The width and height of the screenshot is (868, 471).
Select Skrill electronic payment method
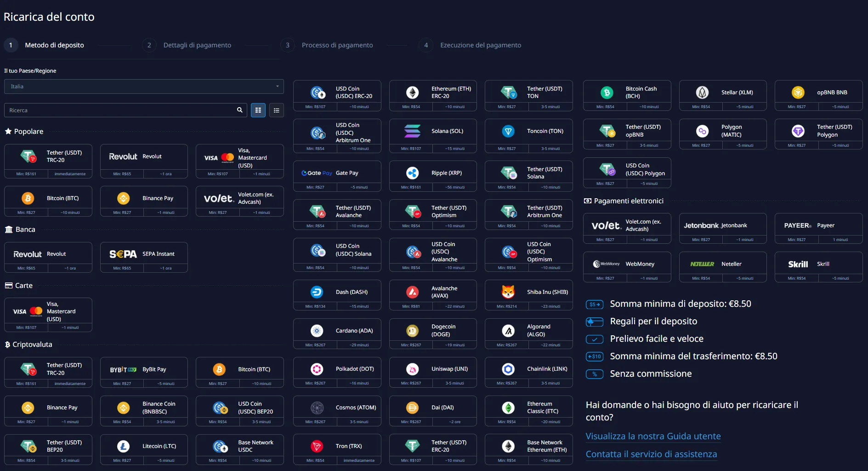tap(818, 264)
